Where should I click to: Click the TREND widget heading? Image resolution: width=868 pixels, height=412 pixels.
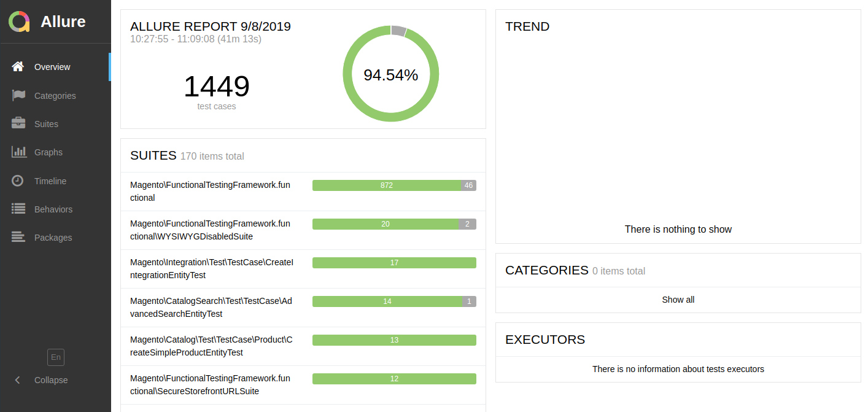click(x=527, y=26)
